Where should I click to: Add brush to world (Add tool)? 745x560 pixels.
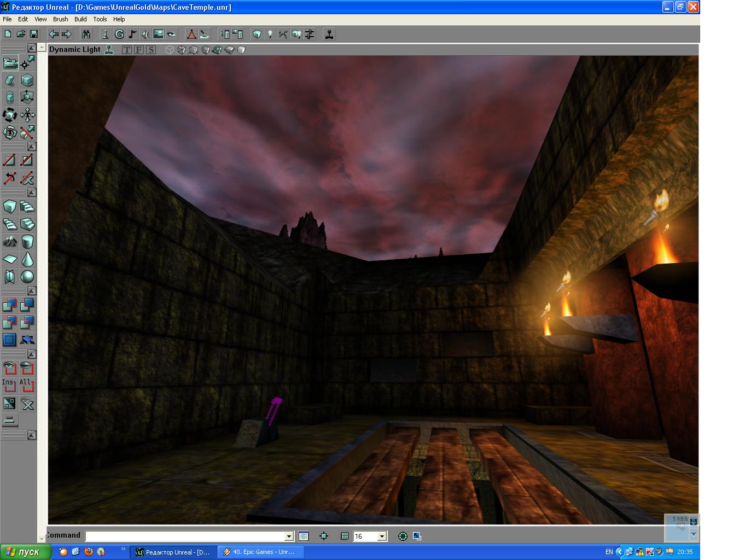(x=10, y=305)
